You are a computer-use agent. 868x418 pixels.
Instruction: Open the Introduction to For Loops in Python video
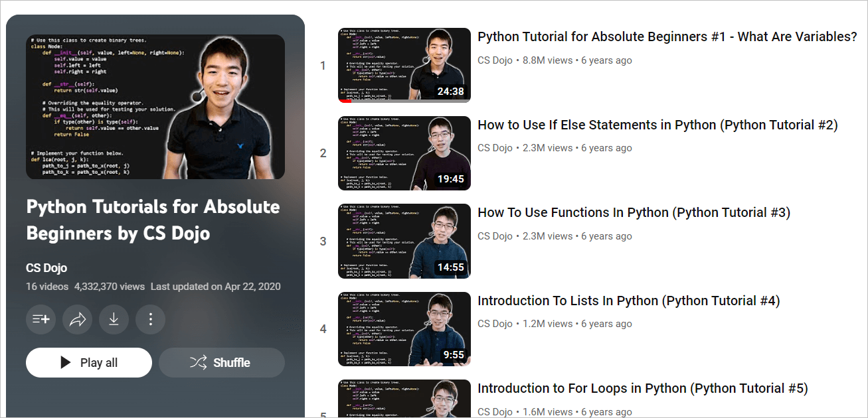[642, 388]
